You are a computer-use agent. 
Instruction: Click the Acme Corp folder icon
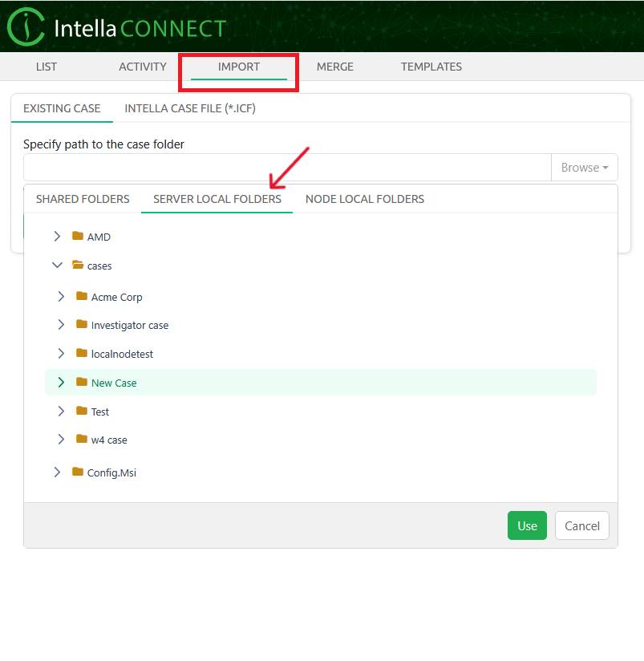(x=82, y=297)
